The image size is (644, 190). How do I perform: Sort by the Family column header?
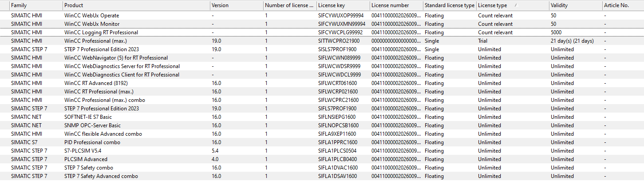[36, 5]
